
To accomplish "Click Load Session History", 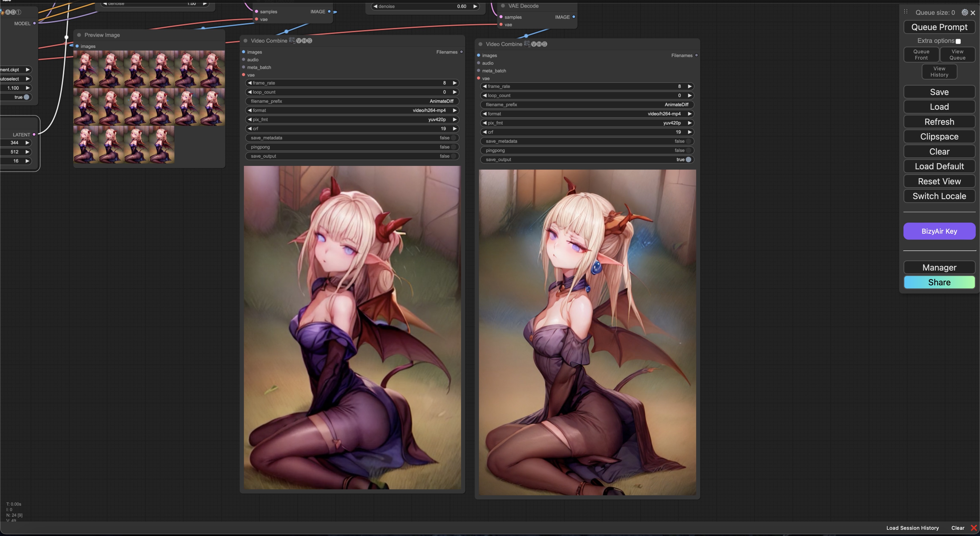I will [912, 527].
